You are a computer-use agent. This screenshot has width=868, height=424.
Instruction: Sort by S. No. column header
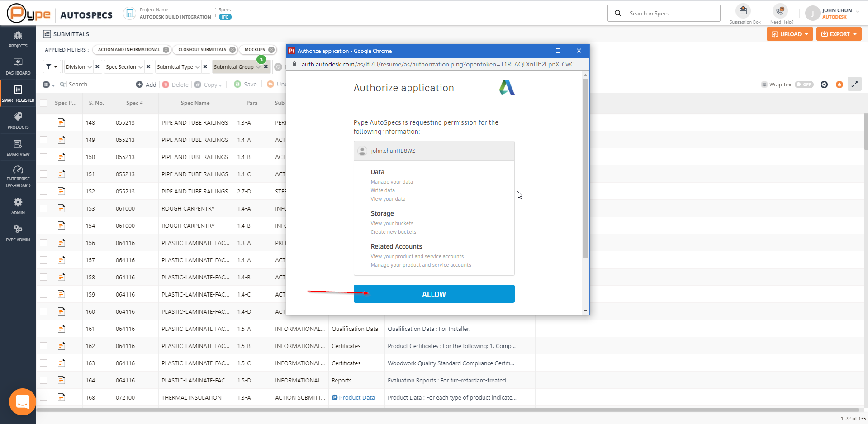(96, 103)
